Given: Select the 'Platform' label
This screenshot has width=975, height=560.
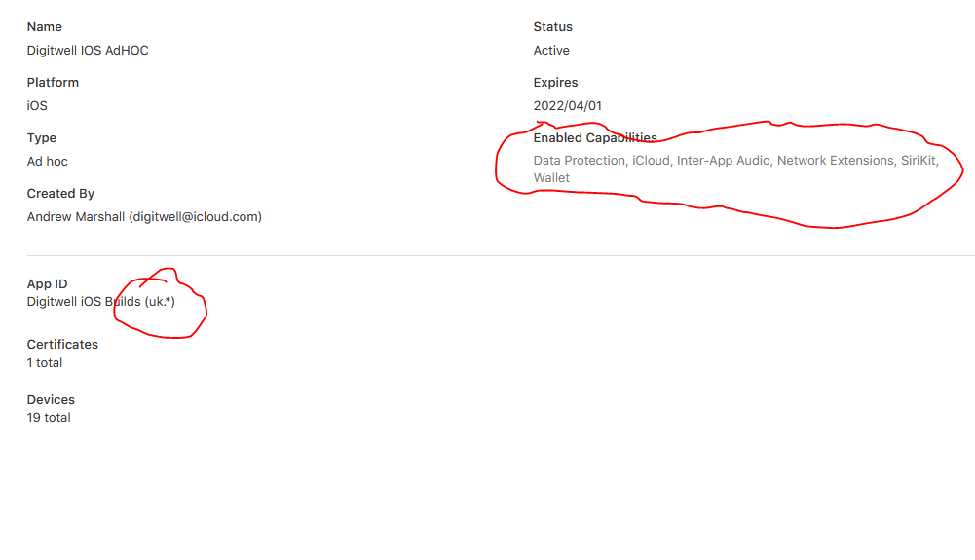Looking at the screenshot, I should point(53,82).
